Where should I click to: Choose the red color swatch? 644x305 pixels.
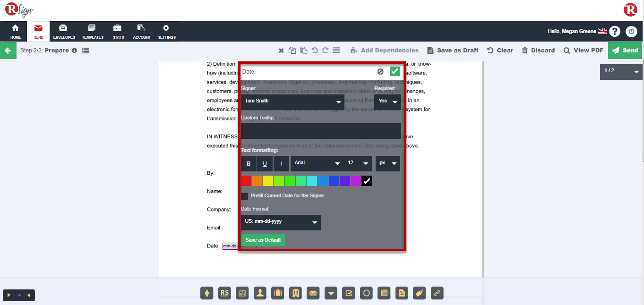[x=246, y=181]
